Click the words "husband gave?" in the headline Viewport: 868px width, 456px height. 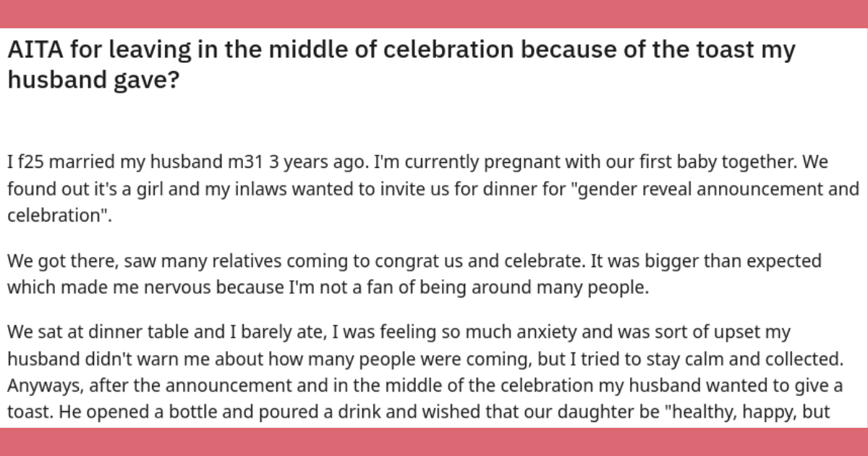(93, 79)
